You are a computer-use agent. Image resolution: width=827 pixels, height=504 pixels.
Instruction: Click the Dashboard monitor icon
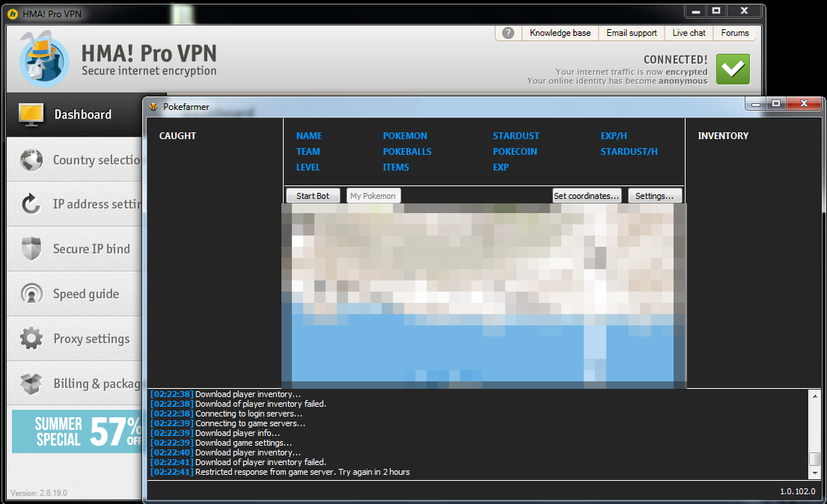pos(31,114)
